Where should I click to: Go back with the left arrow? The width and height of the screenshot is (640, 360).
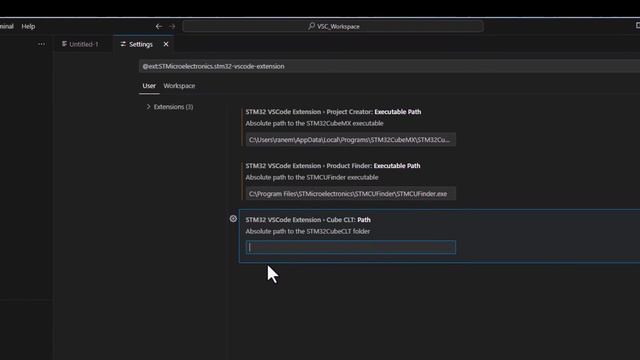(x=159, y=26)
